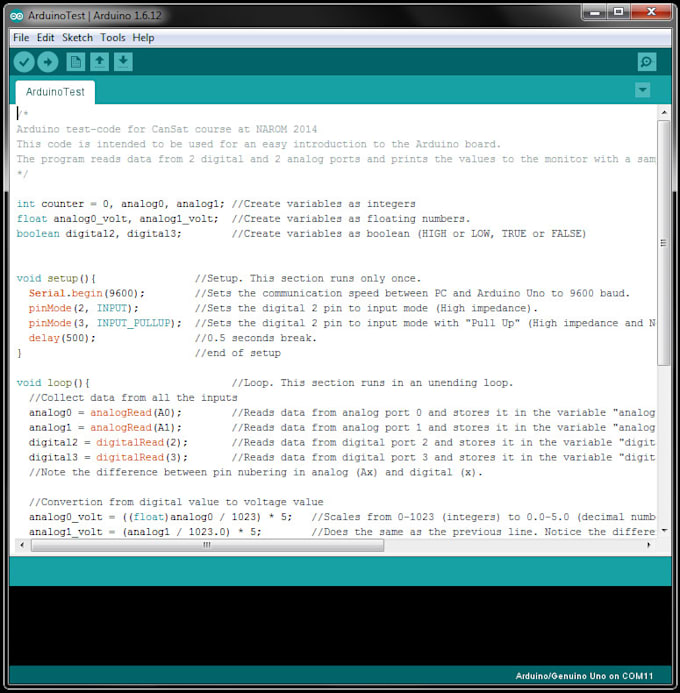Click the '//end of setup' comment
Viewport: 680px width, 693px height.
click(x=238, y=353)
